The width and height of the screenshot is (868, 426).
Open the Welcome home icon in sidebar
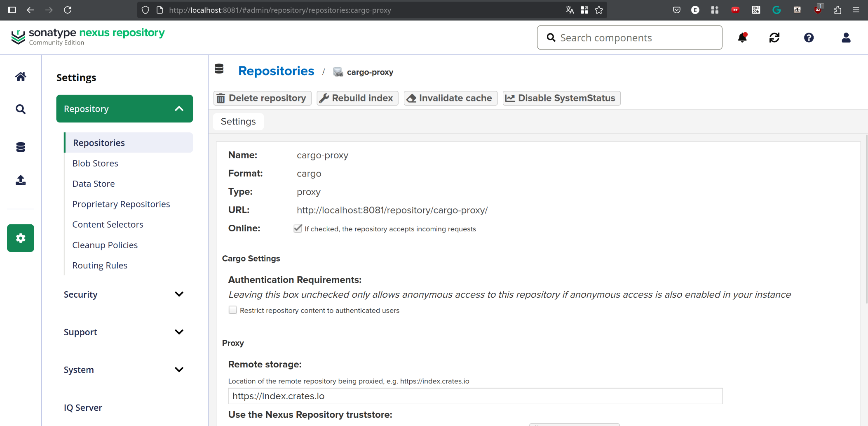click(21, 76)
